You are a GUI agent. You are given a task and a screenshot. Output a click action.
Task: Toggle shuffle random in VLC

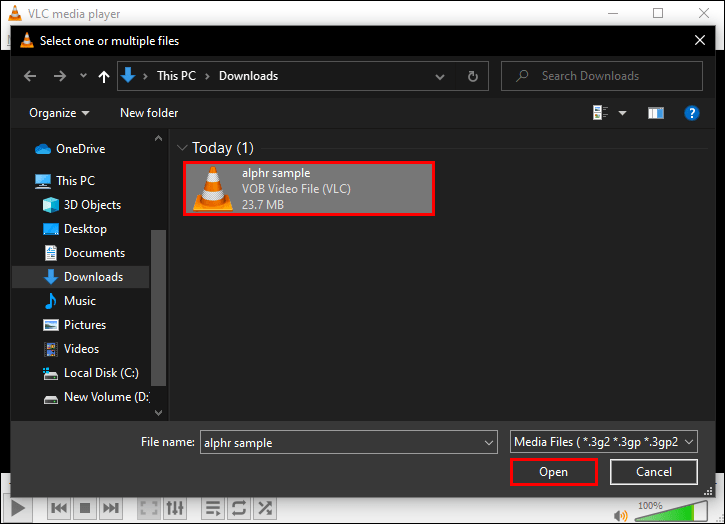pyautogui.click(x=265, y=508)
